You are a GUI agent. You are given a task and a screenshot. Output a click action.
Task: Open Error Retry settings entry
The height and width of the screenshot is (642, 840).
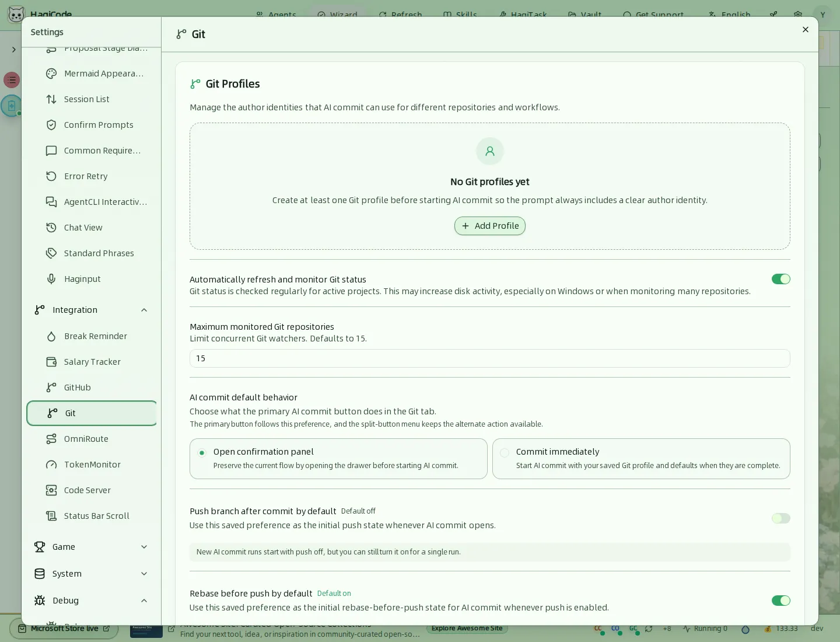92,176
